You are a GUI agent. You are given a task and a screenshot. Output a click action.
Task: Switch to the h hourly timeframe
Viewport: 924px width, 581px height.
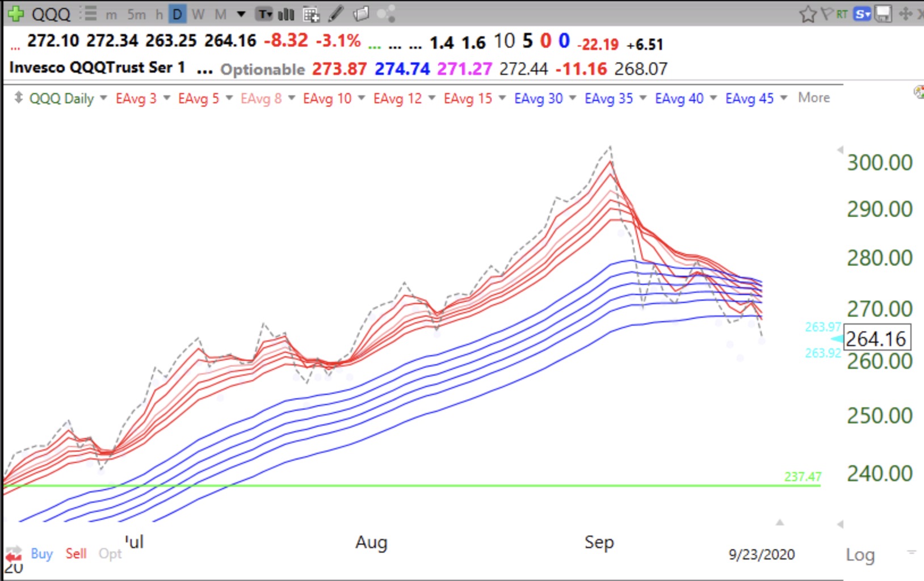(159, 14)
